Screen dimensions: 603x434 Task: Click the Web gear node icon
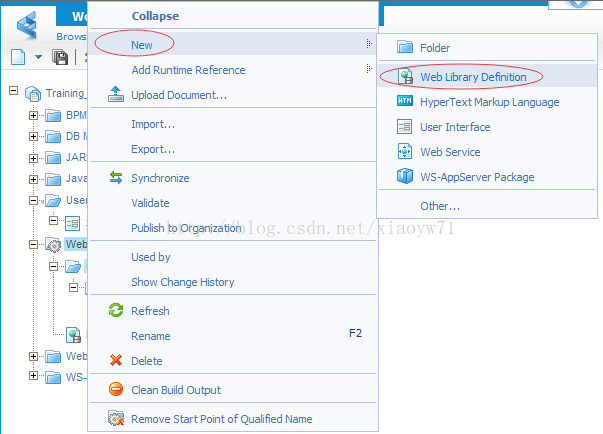tap(53, 245)
